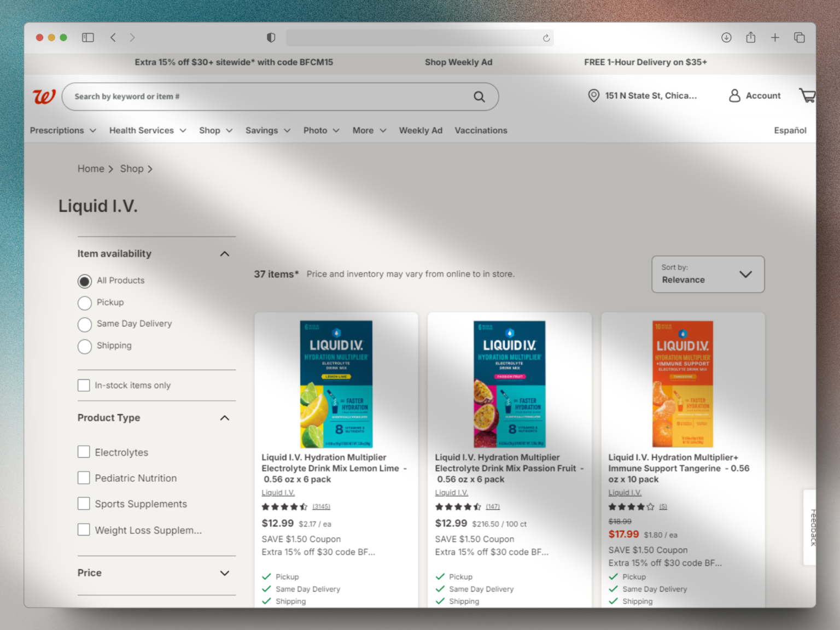This screenshot has height=630, width=840.
Task: Check In-stock items only
Action: (84, 386)
